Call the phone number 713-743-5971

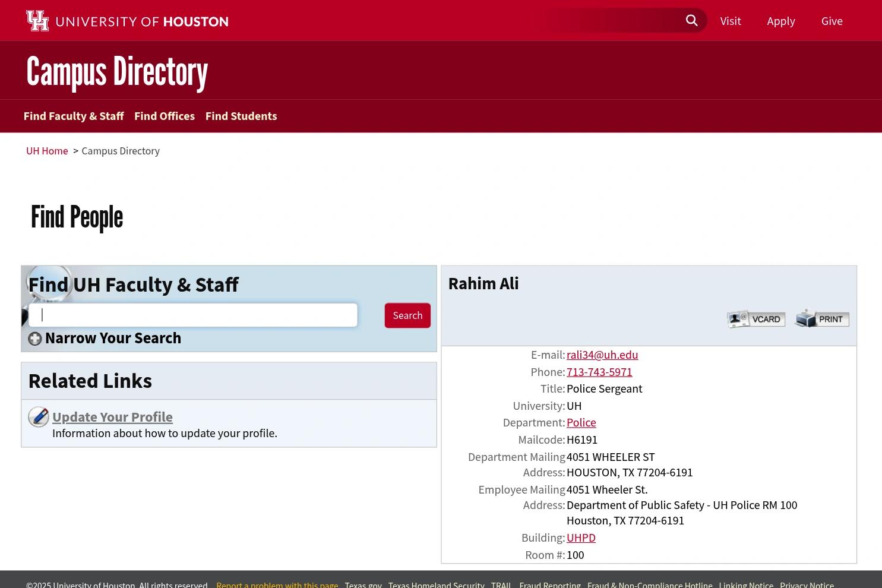(599, 372)
